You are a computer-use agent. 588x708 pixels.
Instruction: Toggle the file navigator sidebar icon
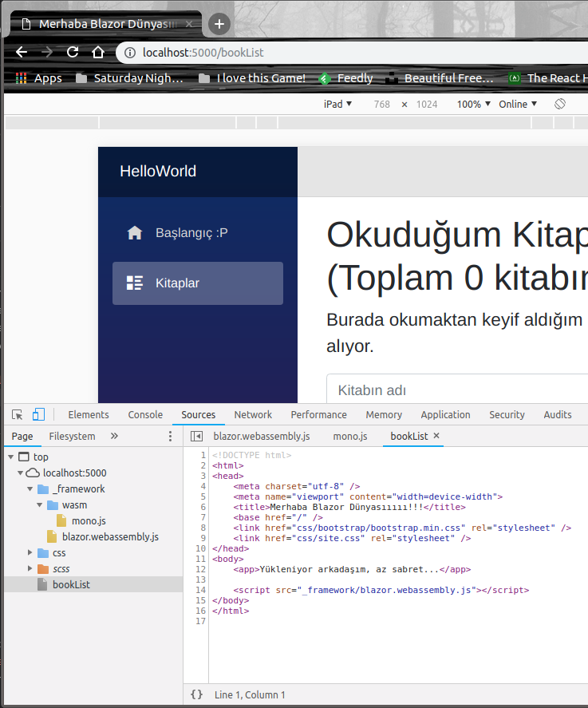pyautogui.click(x=196, y=437)
